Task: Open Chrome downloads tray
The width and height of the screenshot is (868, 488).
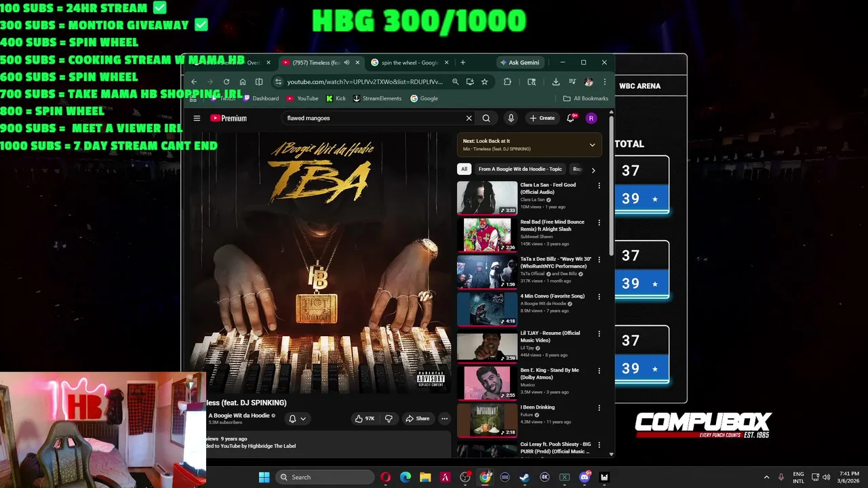Action: [555, 82]
